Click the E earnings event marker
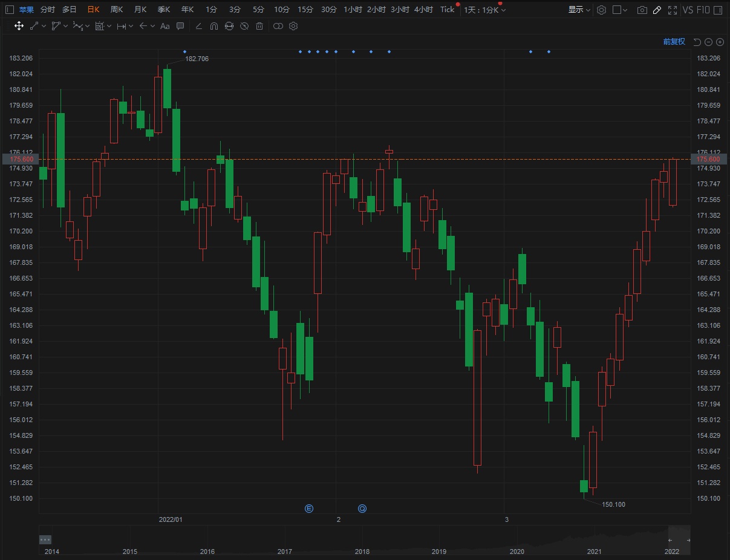730x560 pixels. 309,509
